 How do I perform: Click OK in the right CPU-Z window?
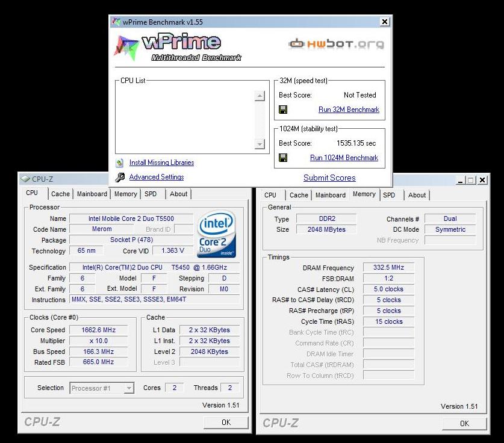[464, 424]
